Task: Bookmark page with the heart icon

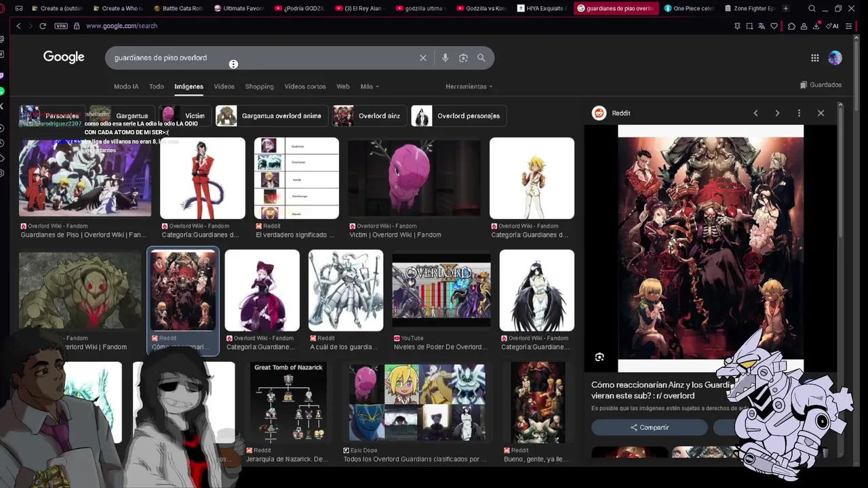Action: (774, 26)
